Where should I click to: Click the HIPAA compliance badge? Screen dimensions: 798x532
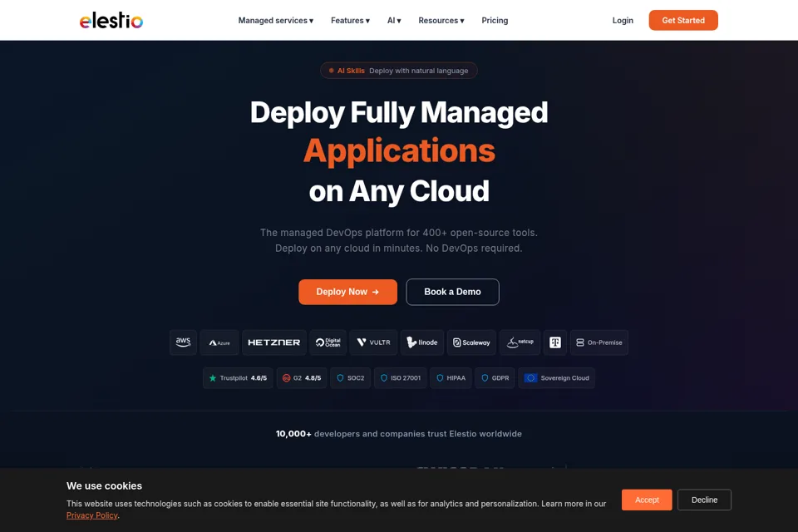pos(451,378)
